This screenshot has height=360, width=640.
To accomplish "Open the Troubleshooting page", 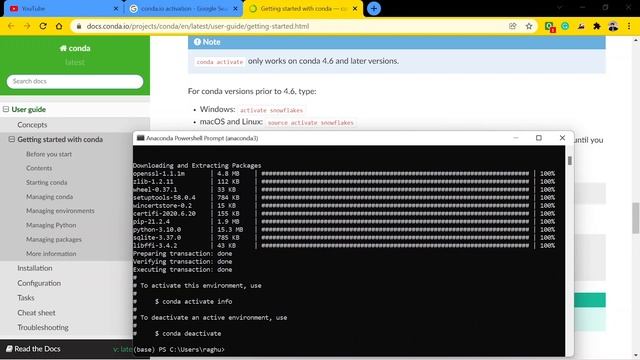I will (x=43, y=327).
